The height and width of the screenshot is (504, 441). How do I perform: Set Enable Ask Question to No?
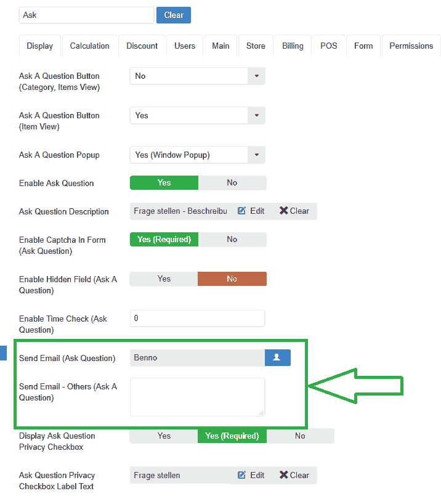click(x=232, y=183)
